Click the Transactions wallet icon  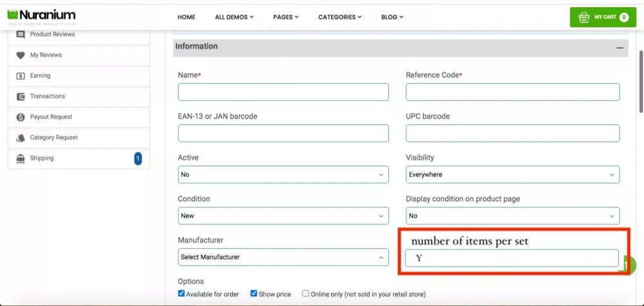(x=21, y=97)
